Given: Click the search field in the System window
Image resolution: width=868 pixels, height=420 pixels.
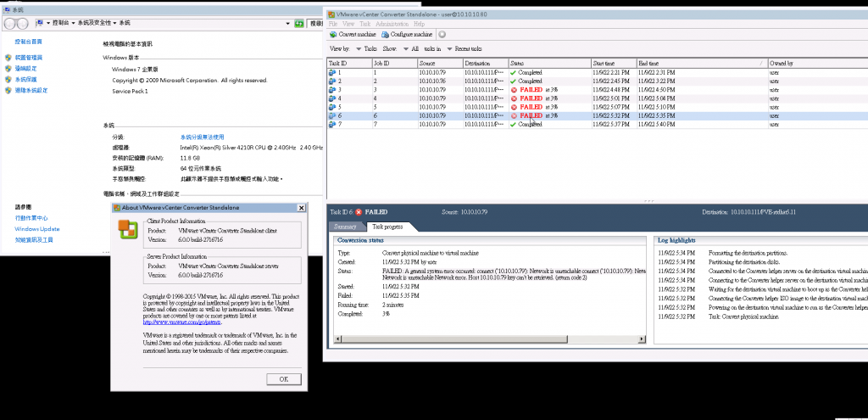Looking at the screenshot, I should coord(315,23).
